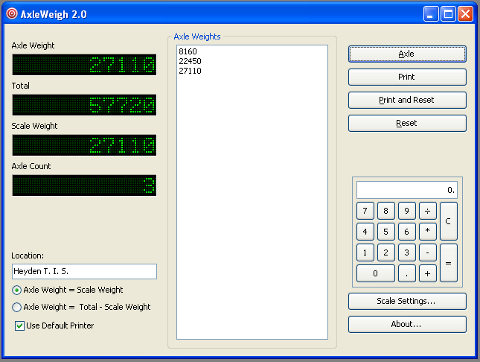The width and height of the screenshot is (480, 362).
Task: Tap calculator key 7
Action: pos(365,211)
